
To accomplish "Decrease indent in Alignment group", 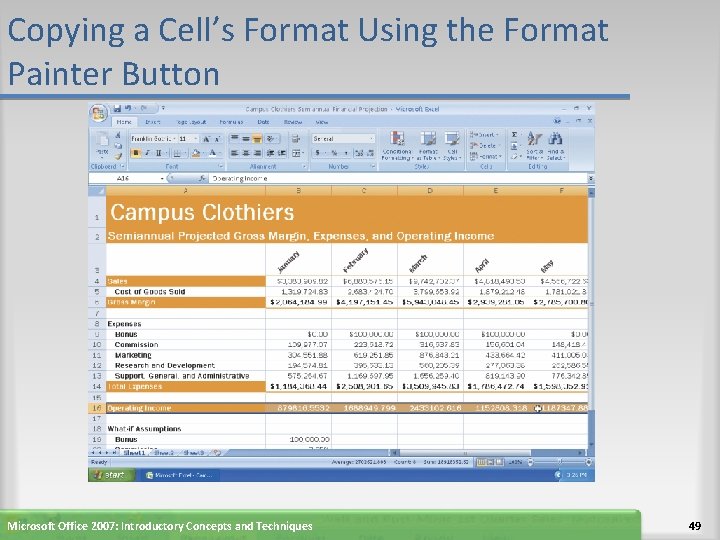I will point(270,153).
